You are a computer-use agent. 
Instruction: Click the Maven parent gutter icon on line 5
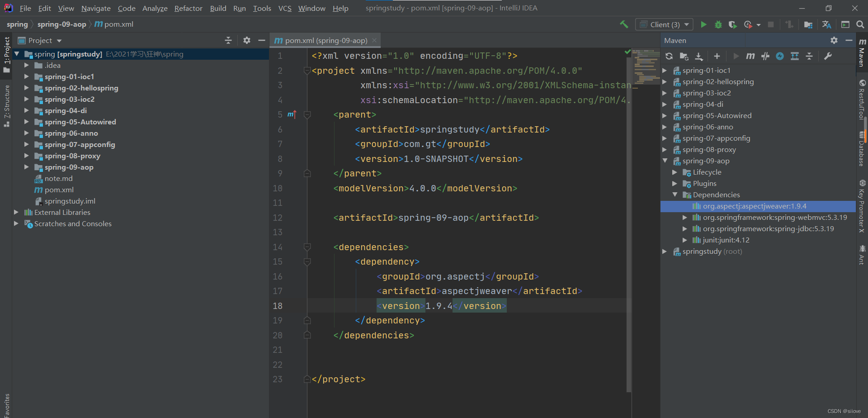[292, 114]
